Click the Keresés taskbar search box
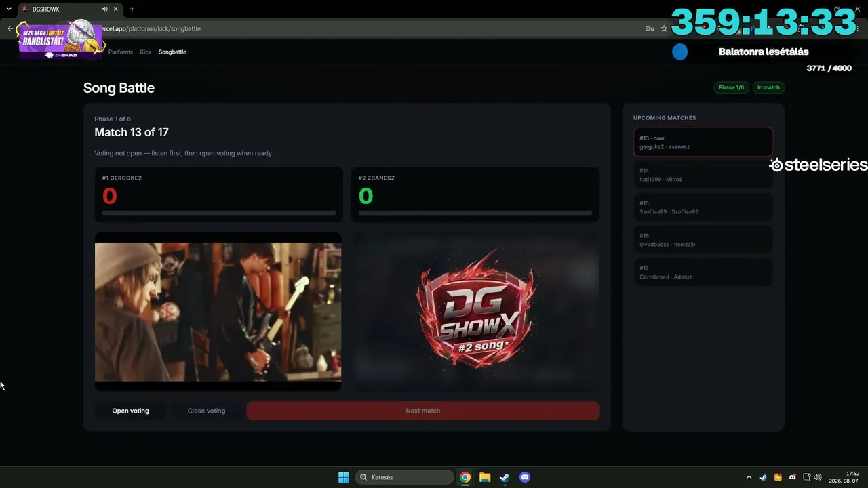 click(x=405, y=477)
